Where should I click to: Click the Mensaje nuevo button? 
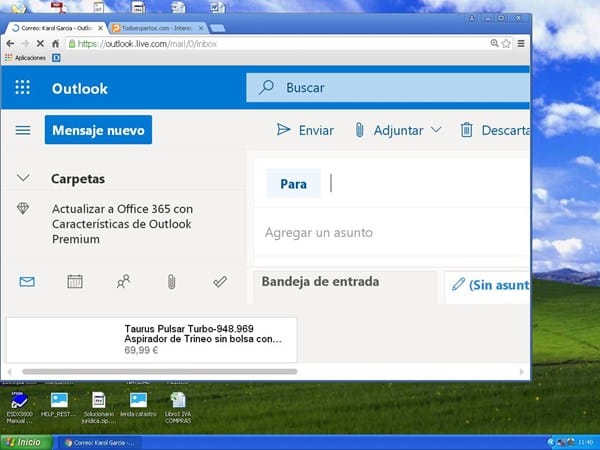(98, 130)
